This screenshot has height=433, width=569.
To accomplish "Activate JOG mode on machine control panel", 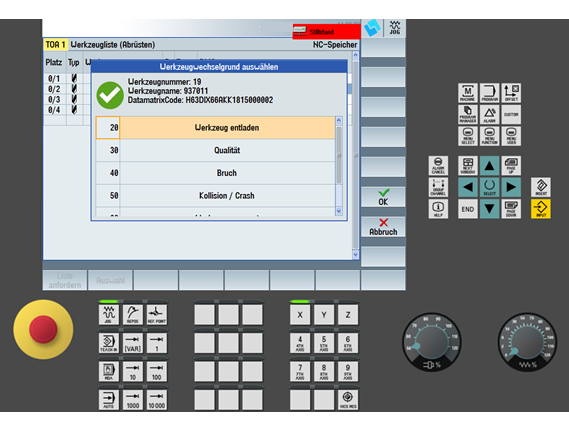I will click(109, 315).
